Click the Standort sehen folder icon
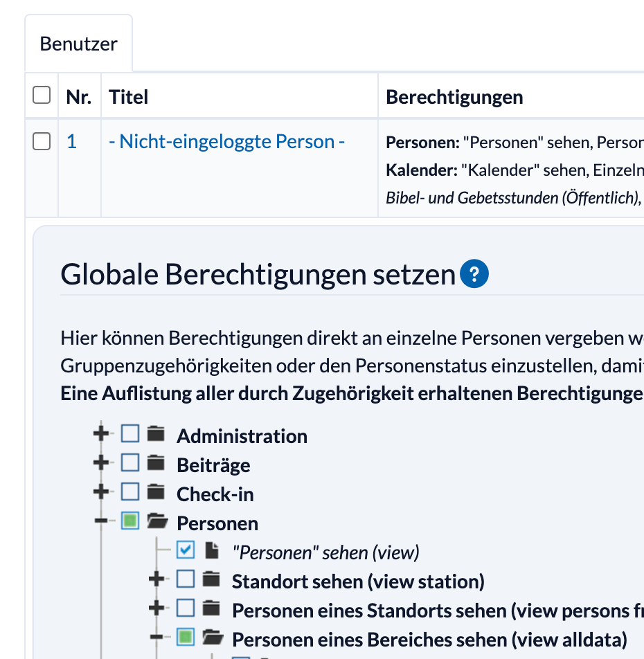644x659 pixels. click(211, 579)
